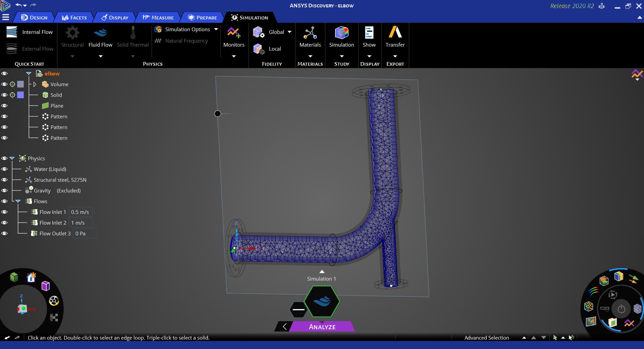
Task: Toggle visibility of Gravity (Excluded)
Action: pos(4,190)
